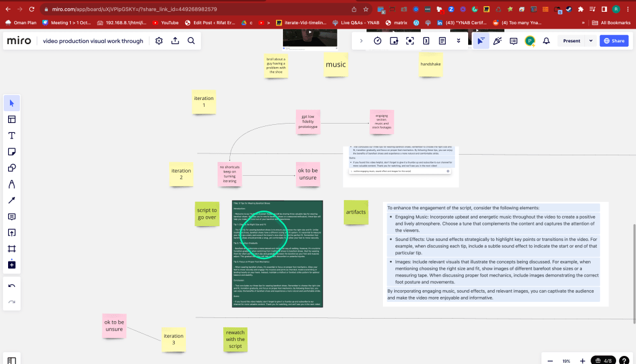The image size is (636, 364).
Task: Select the pink gpt low fidelity prototype note
Action: [308, 122]
